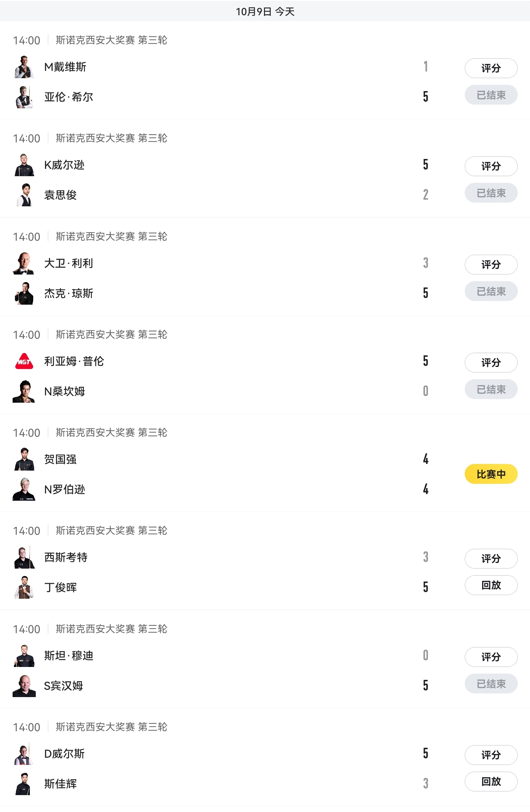Image resolution: width=530 pixels, height=812 pixels.
Task: Open 回放 for D威尔斯 vs 斯佳辉 match
Action: coord(491,781)
